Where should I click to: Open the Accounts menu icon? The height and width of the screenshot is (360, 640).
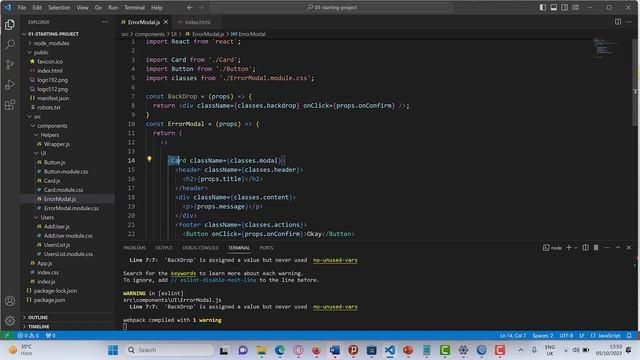[x=10, y=301]
